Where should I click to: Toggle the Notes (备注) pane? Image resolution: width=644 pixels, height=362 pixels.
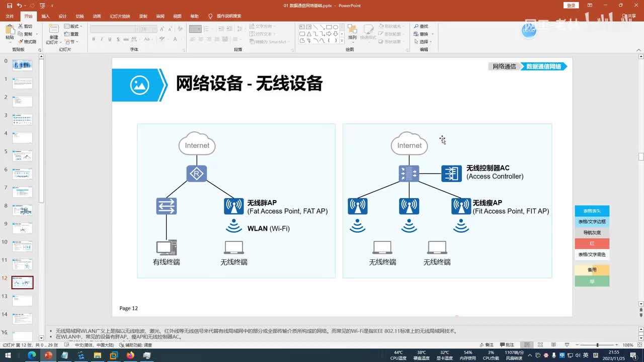(487, 345)
